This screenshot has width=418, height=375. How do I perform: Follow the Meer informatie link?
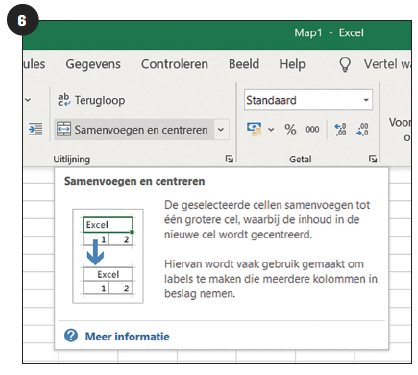click(127, 336)
